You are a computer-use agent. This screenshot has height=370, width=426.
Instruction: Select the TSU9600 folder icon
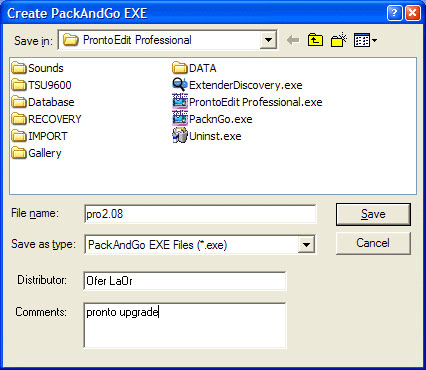point(19,85)
